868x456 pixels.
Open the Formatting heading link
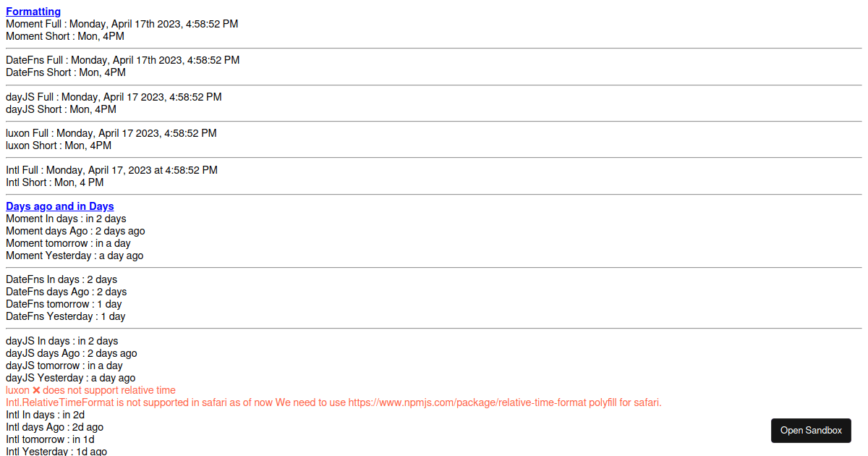33,11
